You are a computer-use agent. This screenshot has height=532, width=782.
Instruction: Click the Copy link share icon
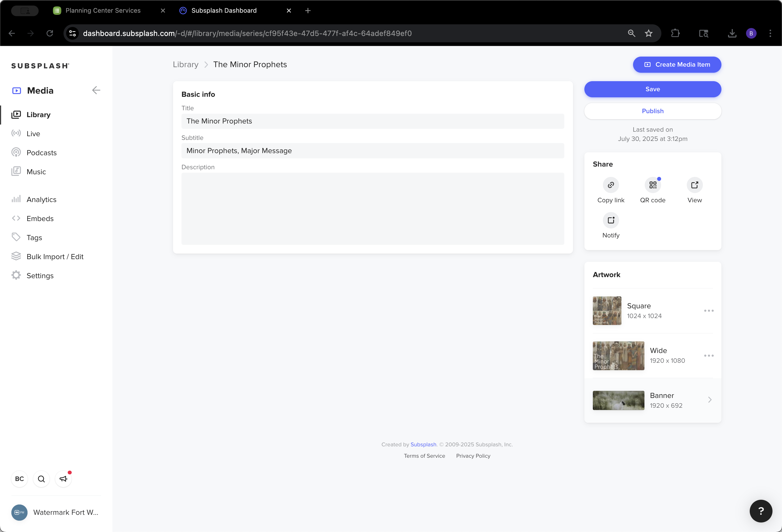coord(611,185)
